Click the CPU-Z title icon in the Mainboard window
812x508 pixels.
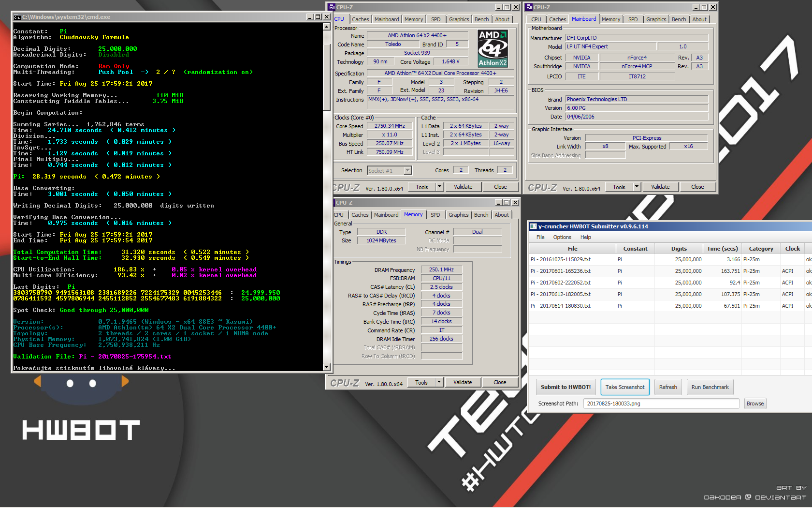[528, 7]
